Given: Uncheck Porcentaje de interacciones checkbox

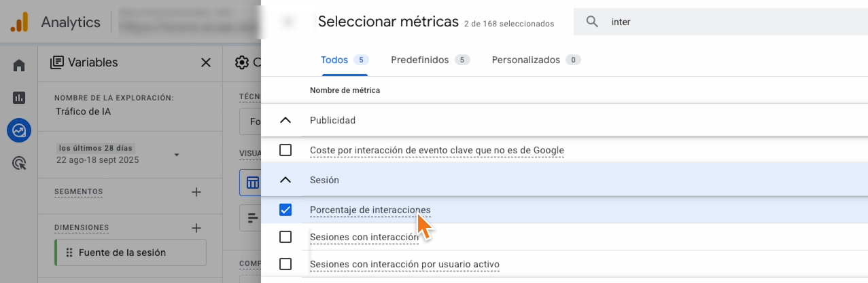Looking at the screenshot, I should [x=285, y=210].
